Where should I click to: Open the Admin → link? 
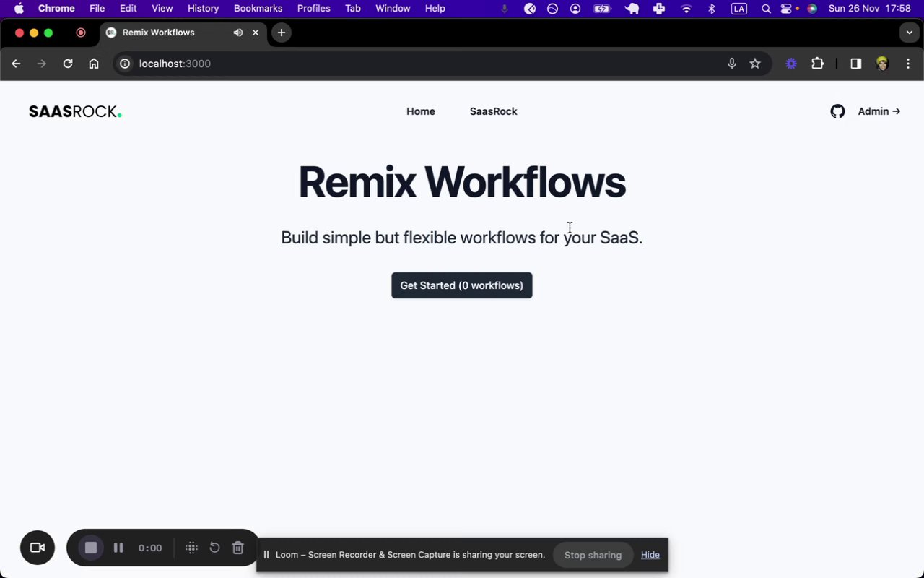[879, 111]
